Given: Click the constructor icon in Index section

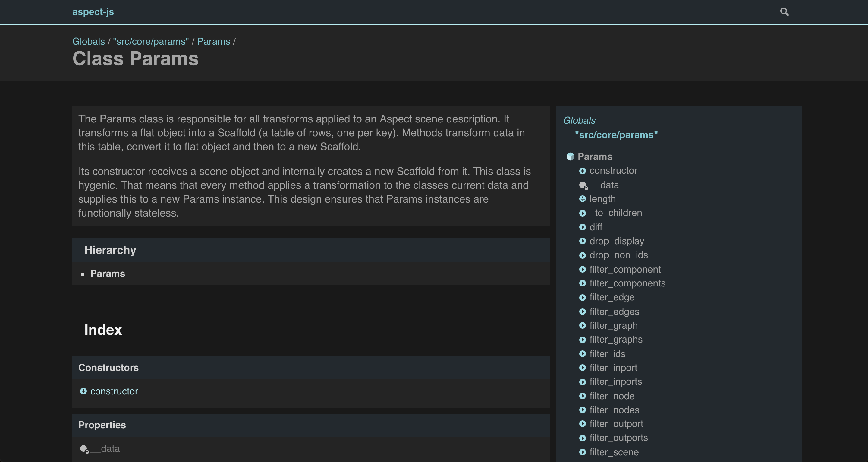Looking at the screenshot, I should pos(83,391).
